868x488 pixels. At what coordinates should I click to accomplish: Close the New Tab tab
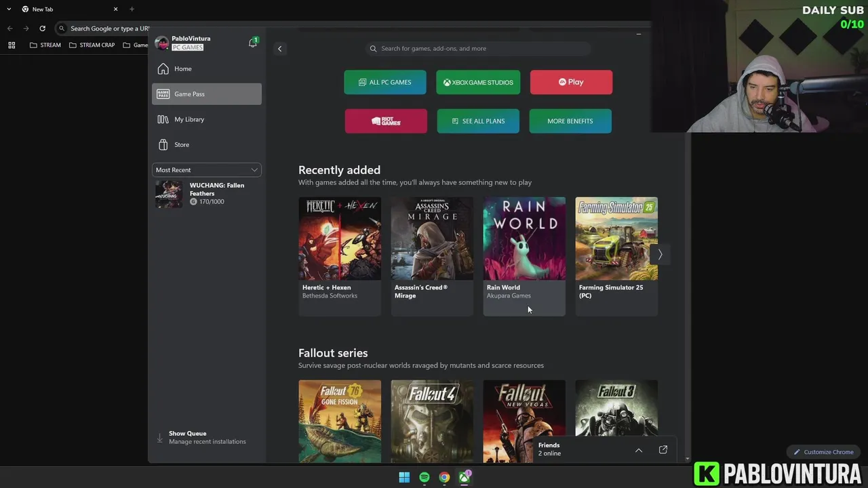pyautogui.click(x=115, y=9)
